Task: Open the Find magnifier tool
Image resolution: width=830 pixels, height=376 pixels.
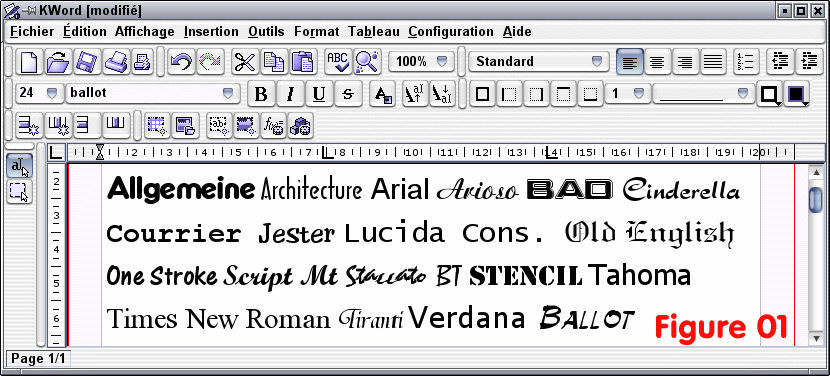Action: click(367, 61)
